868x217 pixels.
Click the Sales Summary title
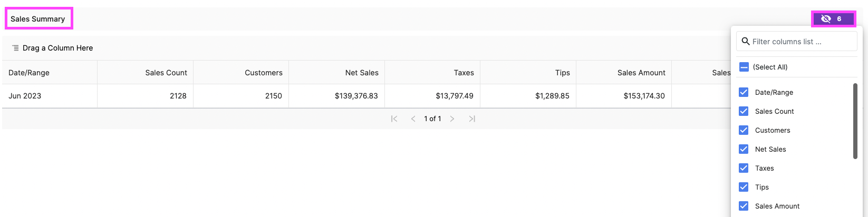coord(38,19)
